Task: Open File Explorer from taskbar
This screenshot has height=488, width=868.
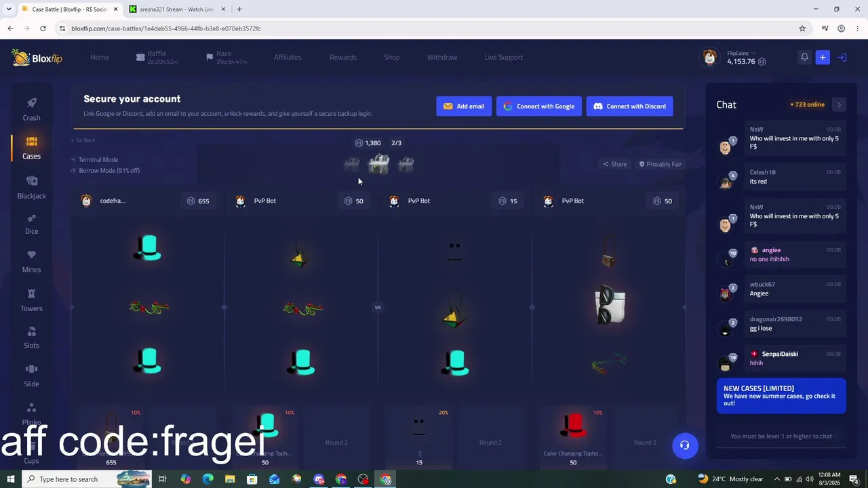Action: pos(230,479)
